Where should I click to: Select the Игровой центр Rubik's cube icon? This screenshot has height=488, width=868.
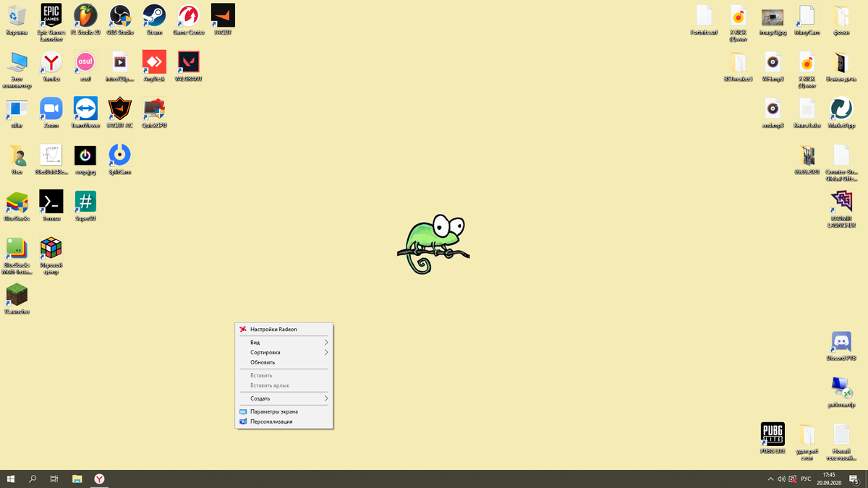(x=51, y=256)
